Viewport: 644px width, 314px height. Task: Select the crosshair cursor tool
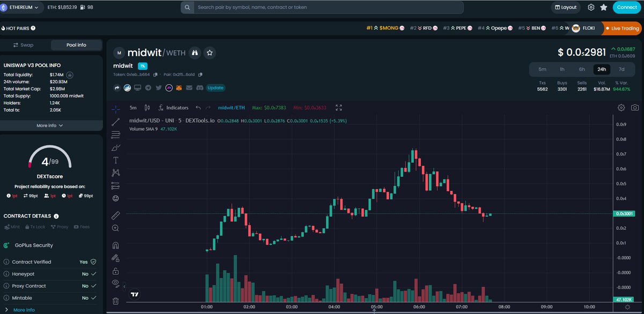click(115, 109)
